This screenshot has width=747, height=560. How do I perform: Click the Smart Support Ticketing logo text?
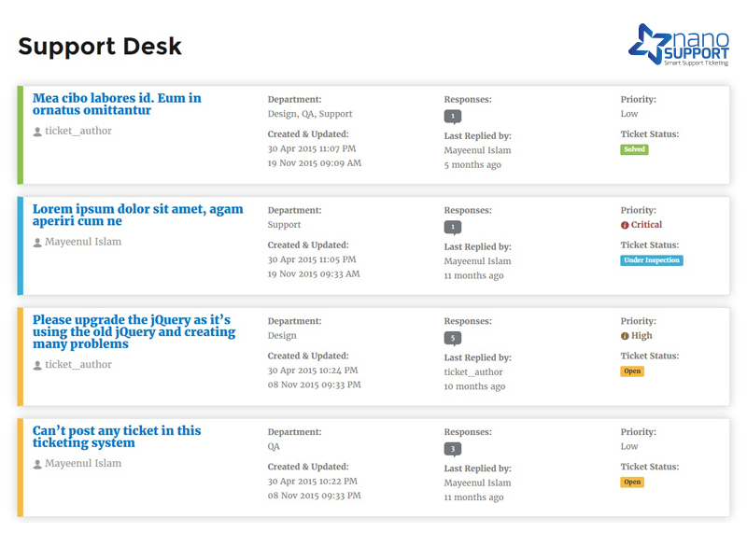(x=695, y=60)
